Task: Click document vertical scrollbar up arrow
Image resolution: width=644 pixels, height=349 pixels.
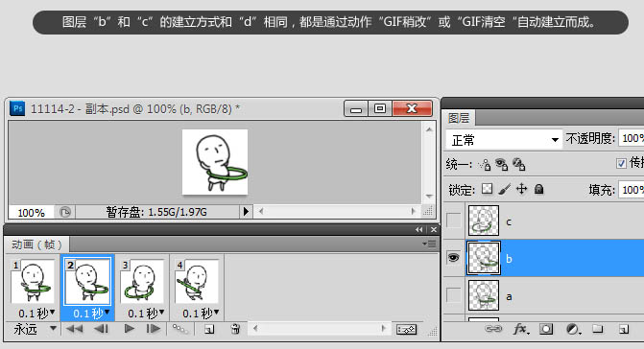Action: coord(429,129)
